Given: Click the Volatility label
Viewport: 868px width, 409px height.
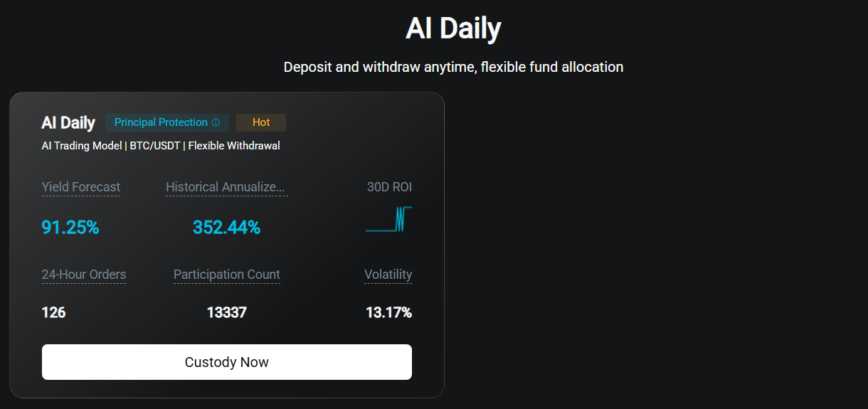Looking at the screenshot, I should tap(388, 275).
